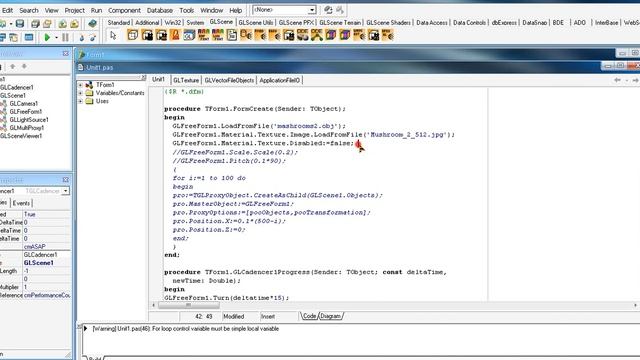The image size is (640, 360).
Task: Open the Component menu
Action: click(124, 10)
